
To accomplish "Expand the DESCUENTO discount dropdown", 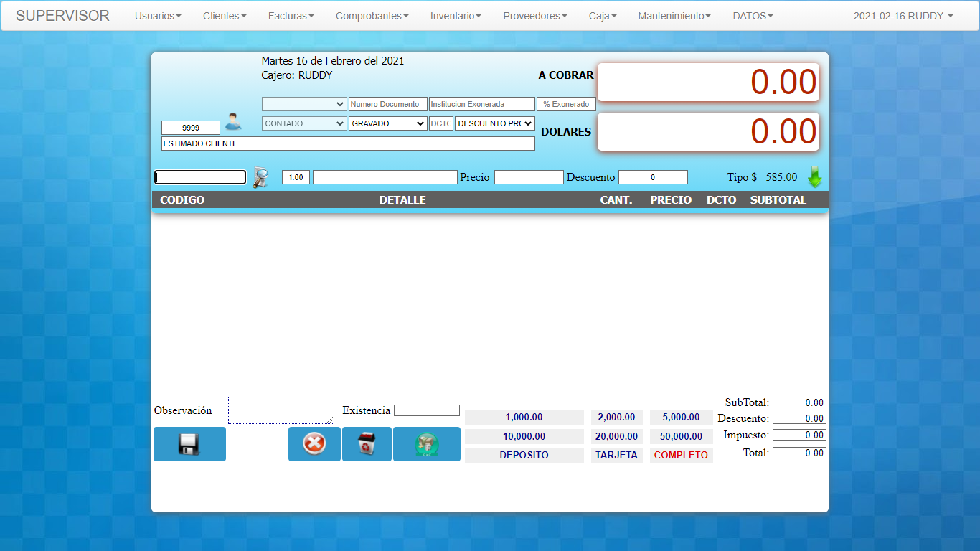I will (x=495, y=123).
